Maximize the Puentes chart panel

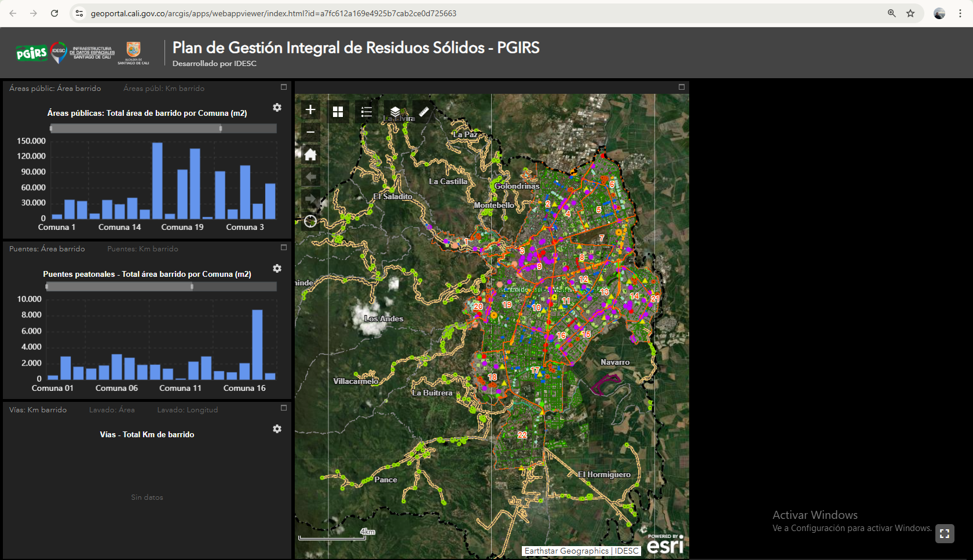(284, 247)
